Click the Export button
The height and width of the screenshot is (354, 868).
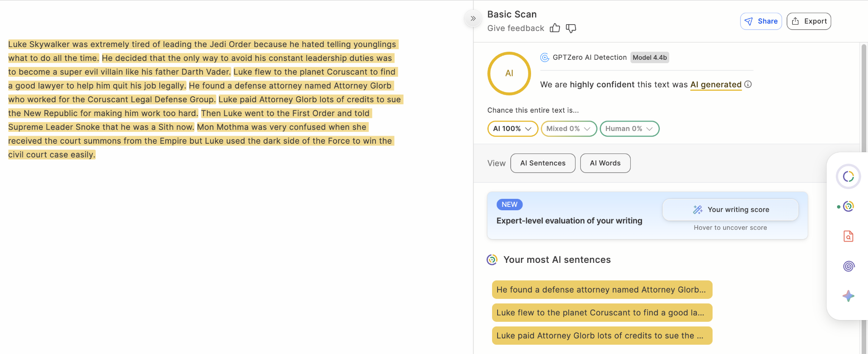[809, 21]
